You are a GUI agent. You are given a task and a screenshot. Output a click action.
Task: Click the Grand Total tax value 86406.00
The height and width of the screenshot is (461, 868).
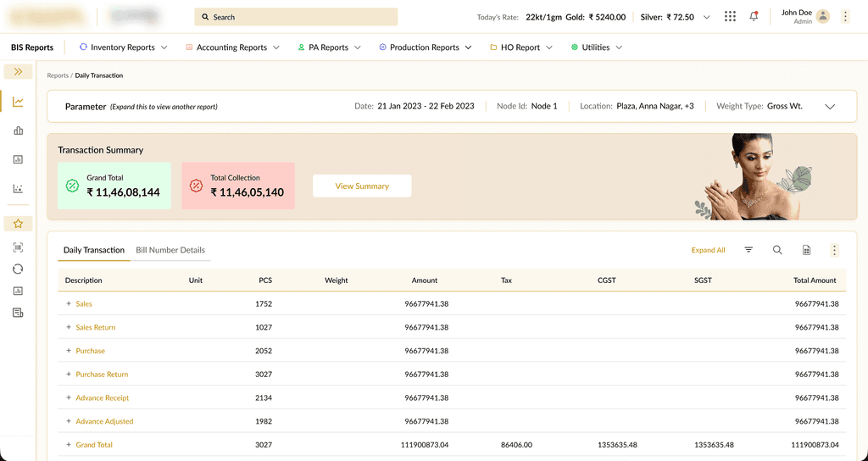tap(516, 444)
